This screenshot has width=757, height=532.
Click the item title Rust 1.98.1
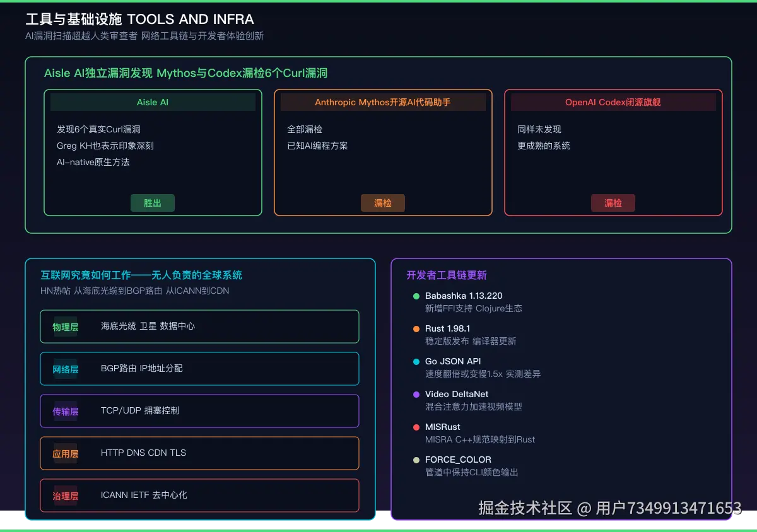[x=447, y=328]
